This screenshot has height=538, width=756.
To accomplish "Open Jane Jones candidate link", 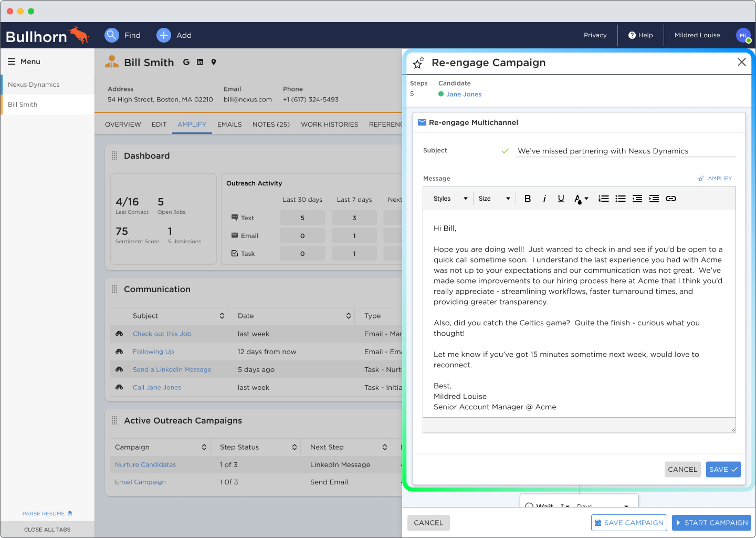I will 464,95.
